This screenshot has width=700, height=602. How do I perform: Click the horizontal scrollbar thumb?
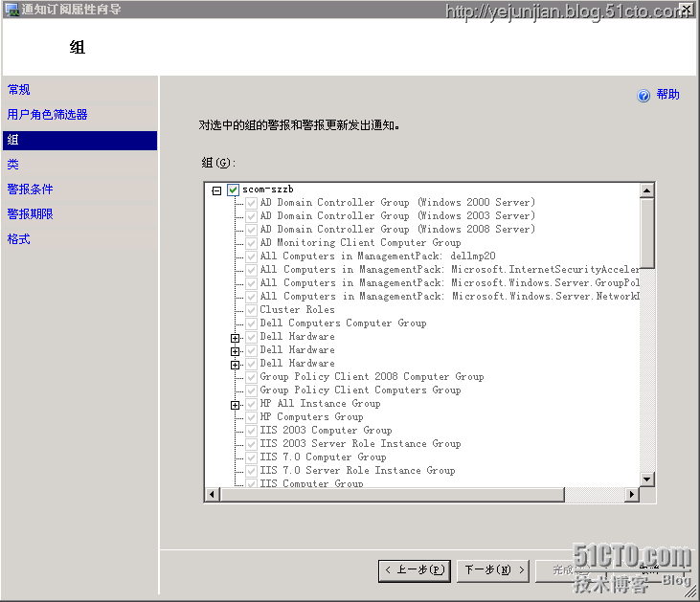point(392,495)
